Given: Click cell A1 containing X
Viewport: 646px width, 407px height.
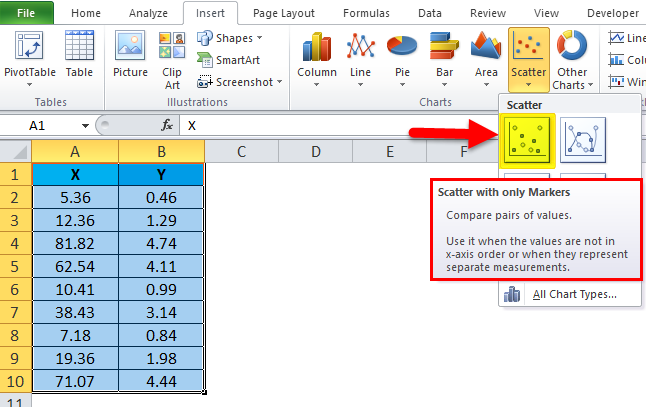Looking at the screenshot, I should tap(75, 174).
